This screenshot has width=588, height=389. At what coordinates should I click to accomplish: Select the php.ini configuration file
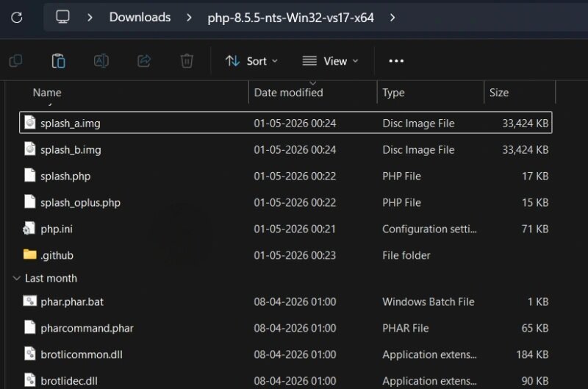click(x=285, y=229)
